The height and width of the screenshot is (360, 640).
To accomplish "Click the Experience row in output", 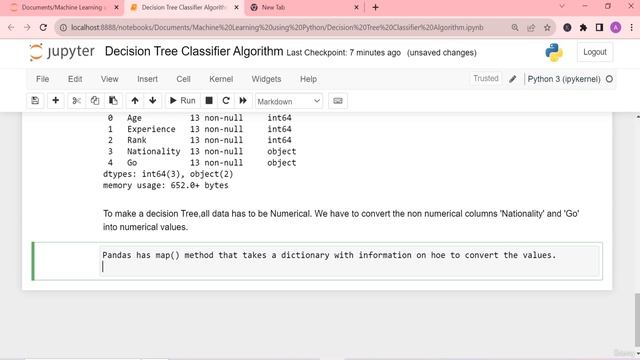I will coord(200,129).
